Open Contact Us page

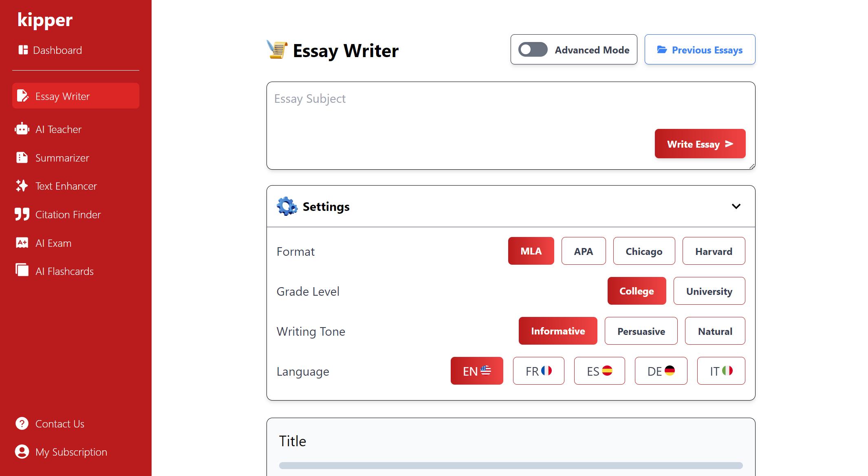[59, 423]
